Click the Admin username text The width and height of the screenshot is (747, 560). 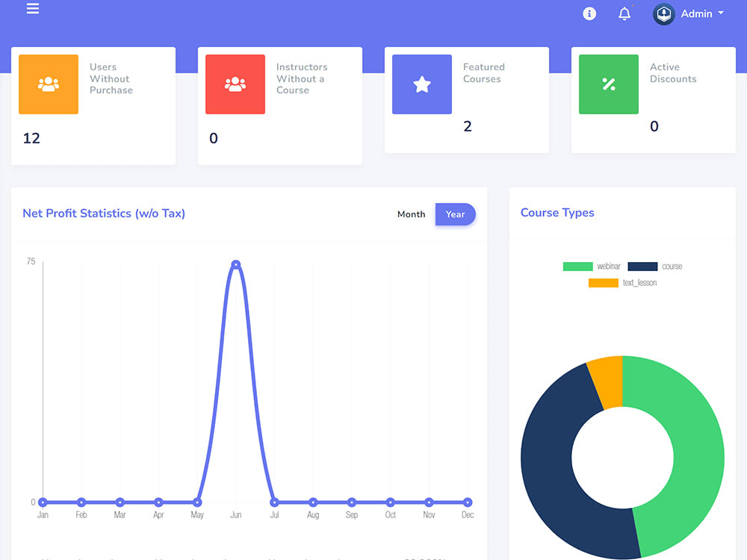tap(696, 13)
